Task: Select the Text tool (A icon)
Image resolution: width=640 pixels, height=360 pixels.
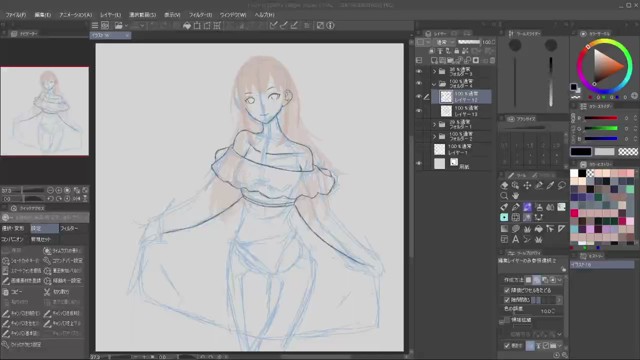Action: pos(516,240)
